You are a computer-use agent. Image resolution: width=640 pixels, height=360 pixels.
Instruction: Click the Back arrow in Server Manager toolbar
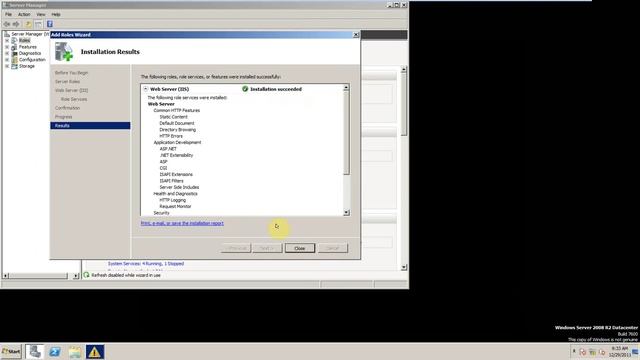tap(7, 24)
